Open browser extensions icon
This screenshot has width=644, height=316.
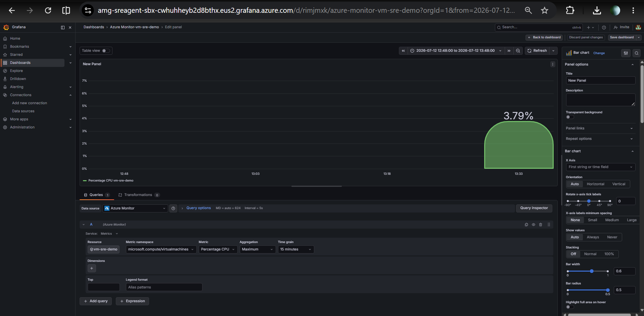(570, 10)
